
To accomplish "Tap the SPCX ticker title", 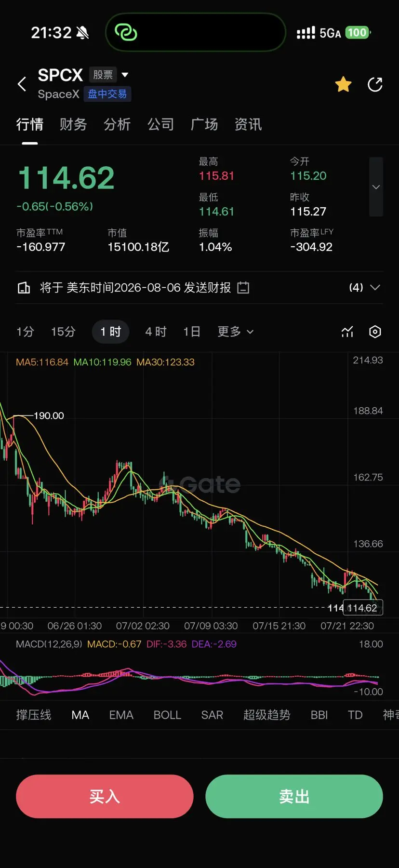I will point(60,75).
